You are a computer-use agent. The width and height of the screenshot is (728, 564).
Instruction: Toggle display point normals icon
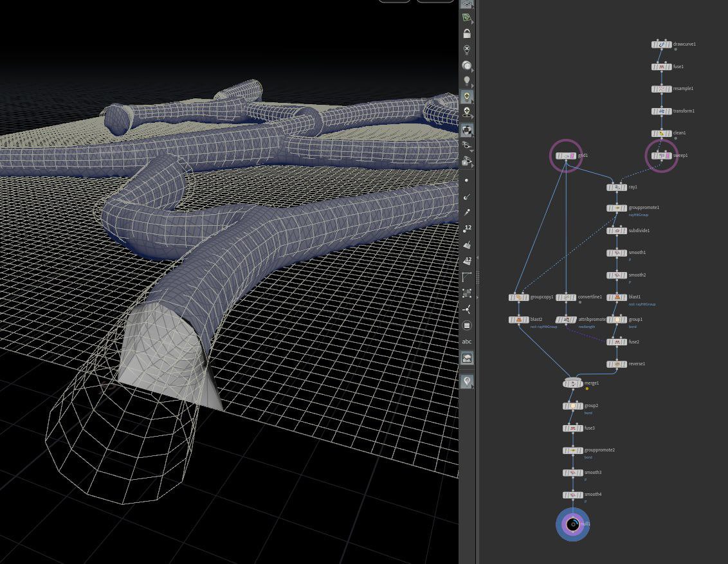467,196
